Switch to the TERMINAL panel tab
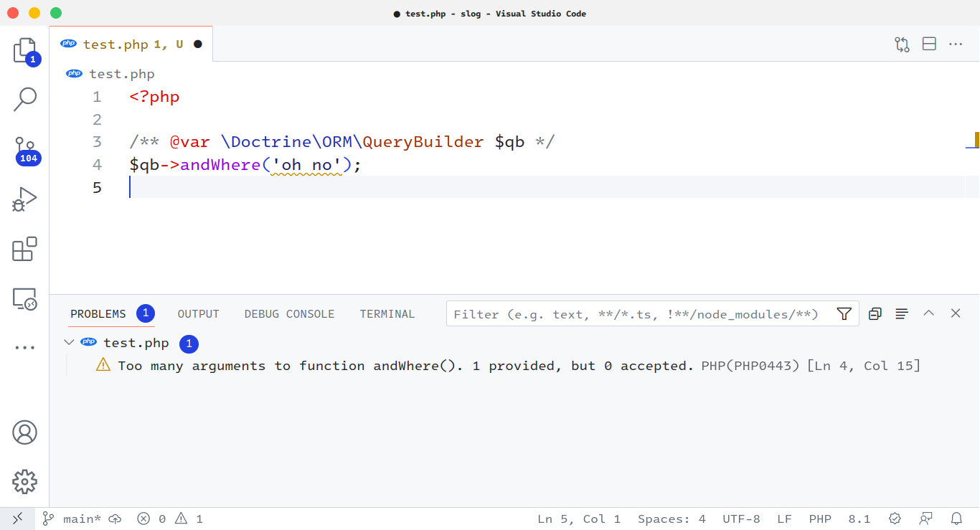 pyautogui.click(x=387, y=314)
